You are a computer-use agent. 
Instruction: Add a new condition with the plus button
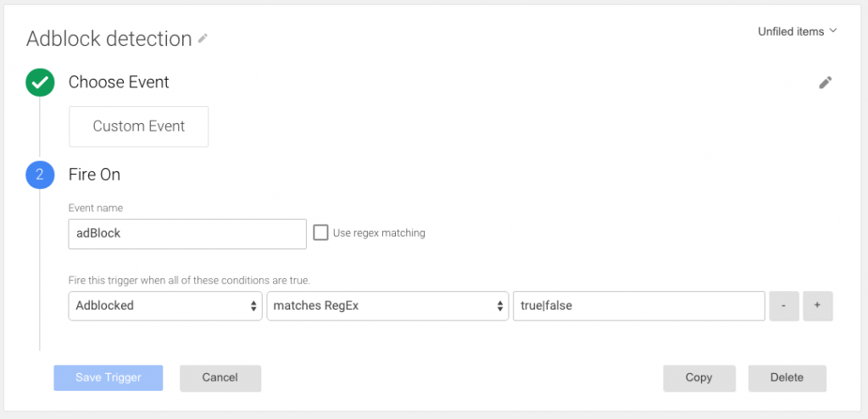818,305
